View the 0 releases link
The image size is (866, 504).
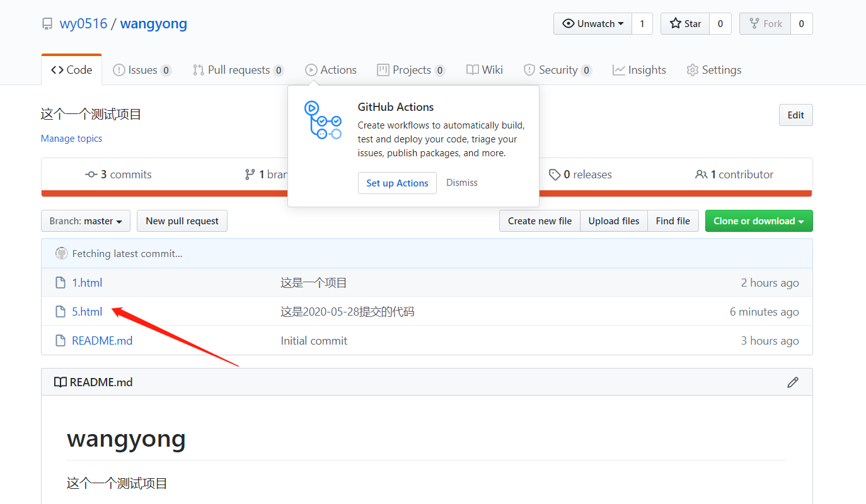click(580, 175)
